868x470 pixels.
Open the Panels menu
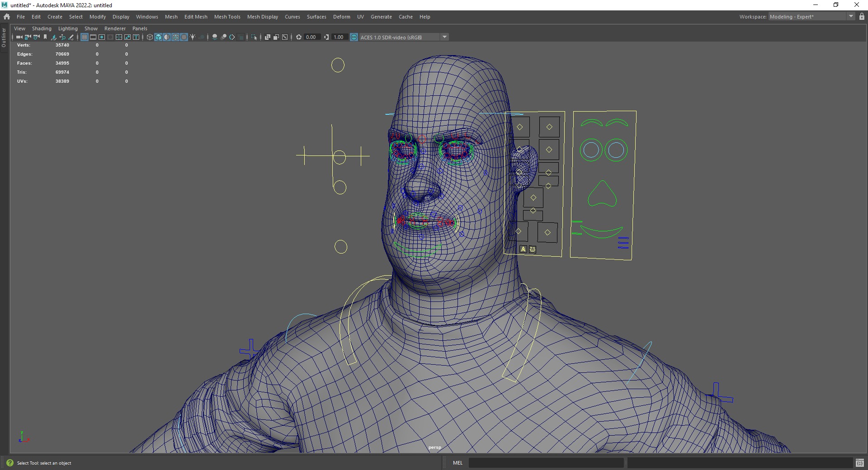(x=140, y=28)
